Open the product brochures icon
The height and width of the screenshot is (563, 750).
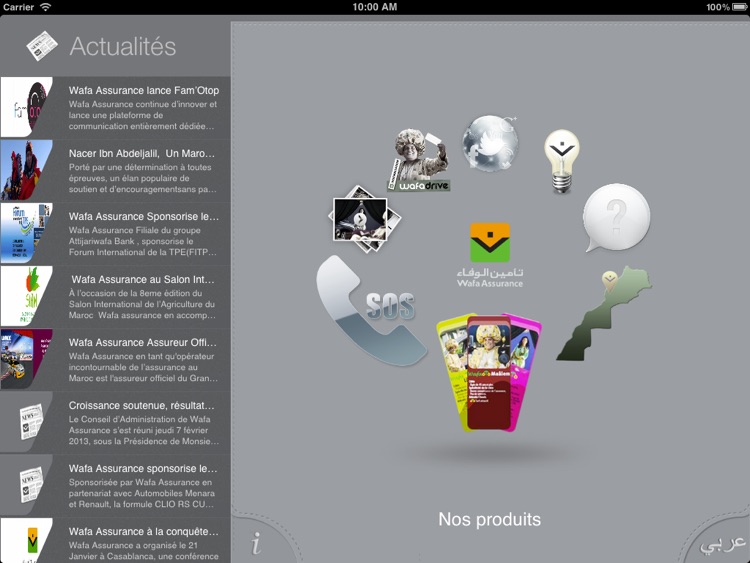(489, 372)
